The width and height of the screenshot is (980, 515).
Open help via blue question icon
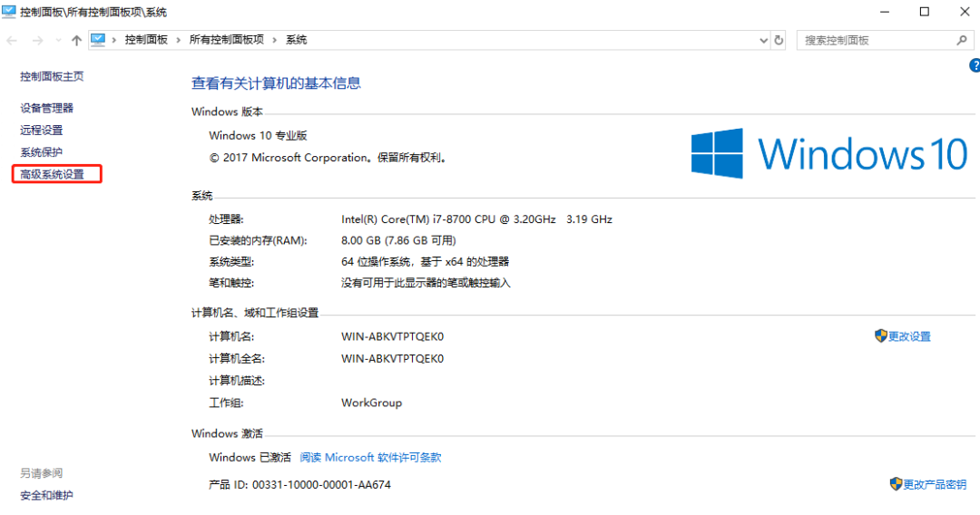point(975,65)
